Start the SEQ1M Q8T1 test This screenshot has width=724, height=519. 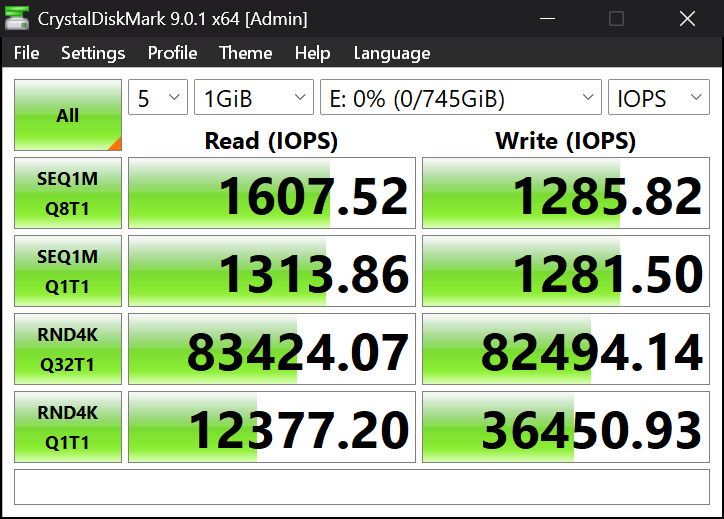click(x=68, y=193)
